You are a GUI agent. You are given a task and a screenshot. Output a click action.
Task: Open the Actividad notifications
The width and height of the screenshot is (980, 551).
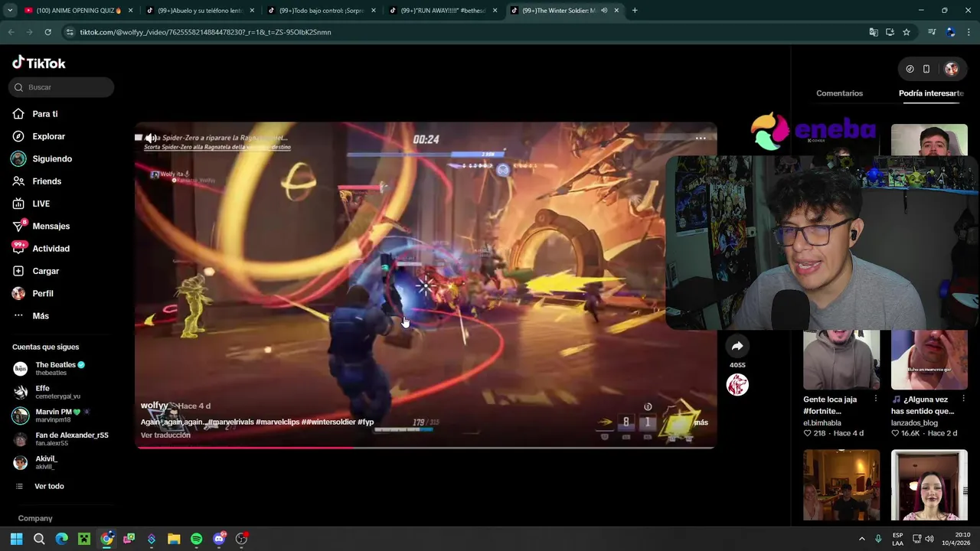51,249
